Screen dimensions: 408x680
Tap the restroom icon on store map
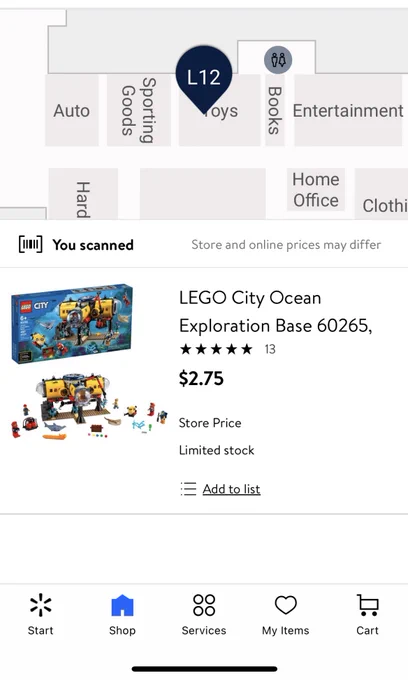(x=278, y=59)
